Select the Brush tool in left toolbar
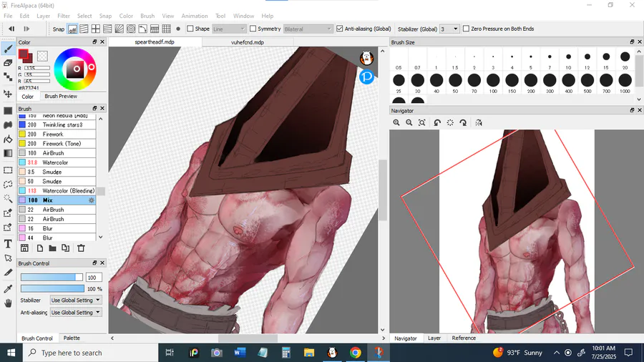Screen dimensions: 644x362 (x=8, y=49)
